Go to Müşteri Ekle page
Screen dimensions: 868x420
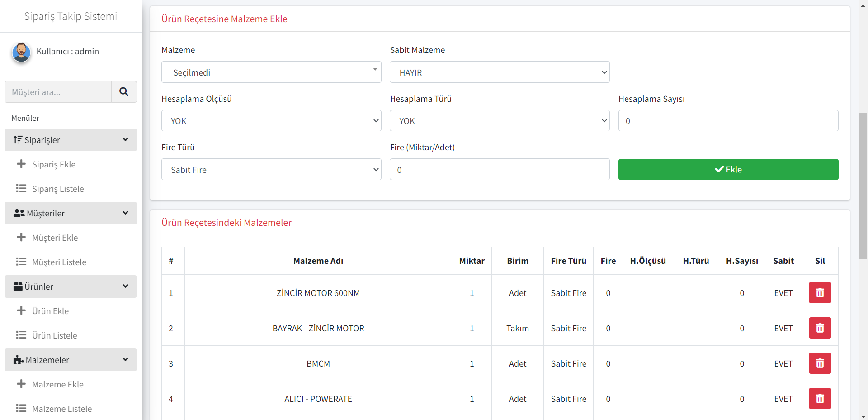(55, 238)
